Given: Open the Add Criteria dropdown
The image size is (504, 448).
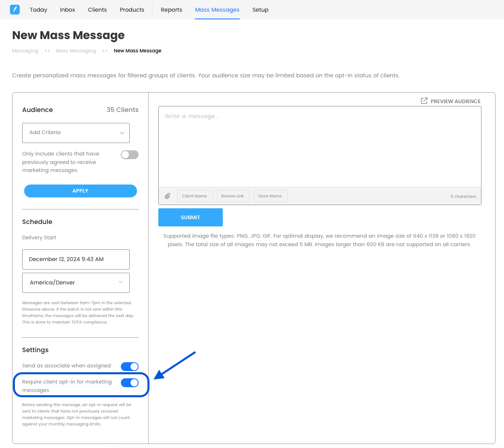Looking at the screenshot, I should (76, 133).
